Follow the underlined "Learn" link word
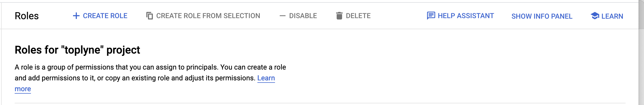Viewport: 644px width, 105px height. pos(266,78)
